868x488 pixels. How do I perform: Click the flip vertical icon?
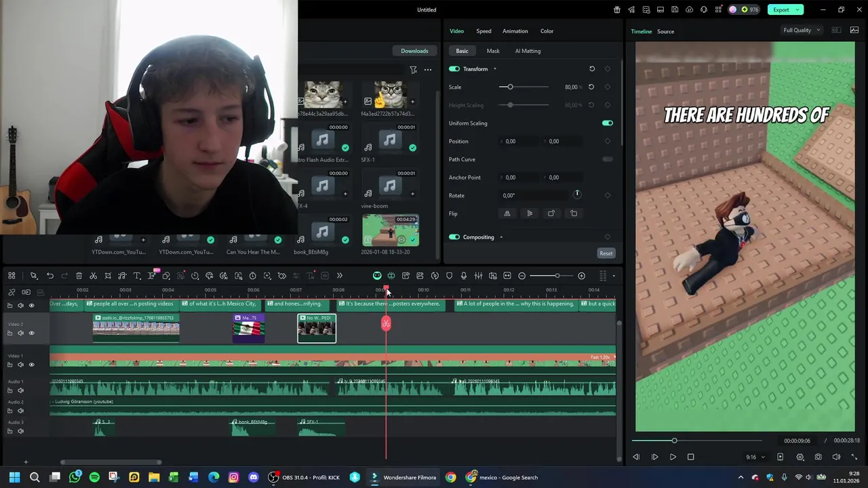pos(530,213)
